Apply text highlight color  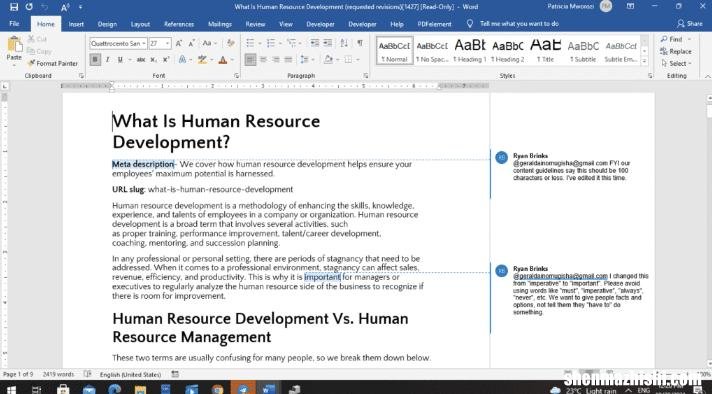pyautogui.click(x=202, y=59)
